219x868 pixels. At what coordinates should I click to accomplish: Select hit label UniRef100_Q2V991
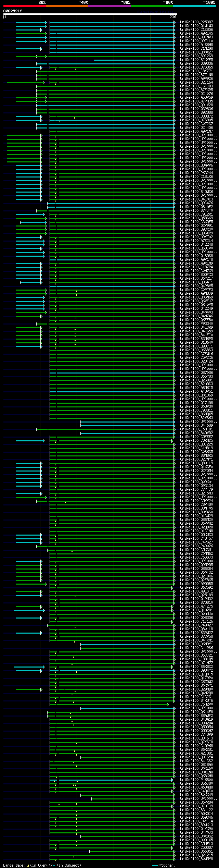point(196,226)
